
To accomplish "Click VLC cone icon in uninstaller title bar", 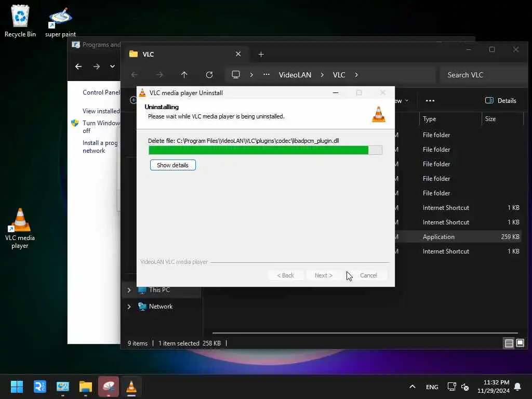I will 142,92.
